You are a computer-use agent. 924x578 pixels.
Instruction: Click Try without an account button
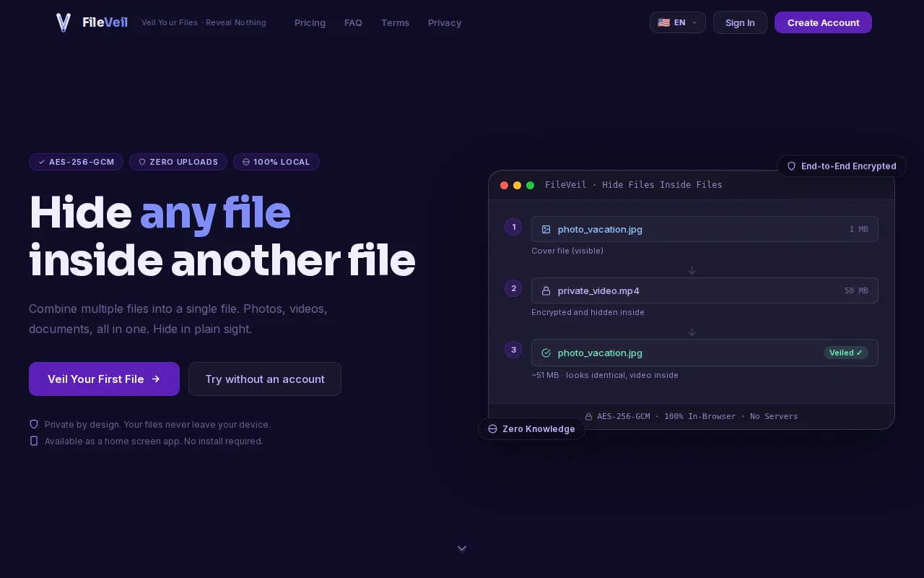pyautogui.click(x=265, y=379)
